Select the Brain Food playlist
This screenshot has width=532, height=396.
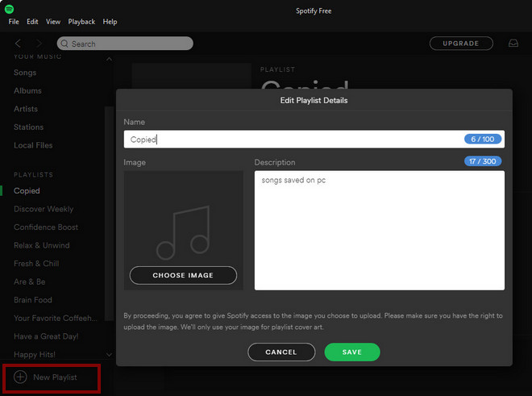click(32, 300)
